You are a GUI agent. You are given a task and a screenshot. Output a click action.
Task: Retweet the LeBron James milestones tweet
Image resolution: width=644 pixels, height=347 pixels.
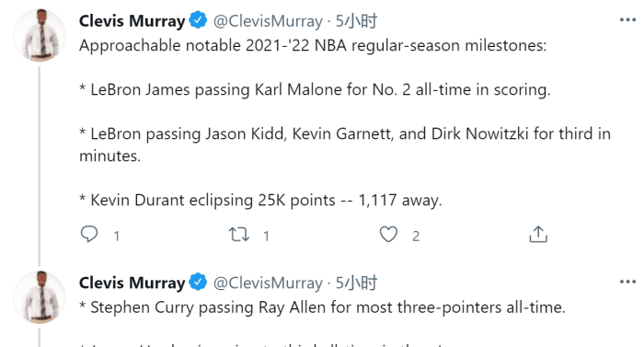click(239, 235)
